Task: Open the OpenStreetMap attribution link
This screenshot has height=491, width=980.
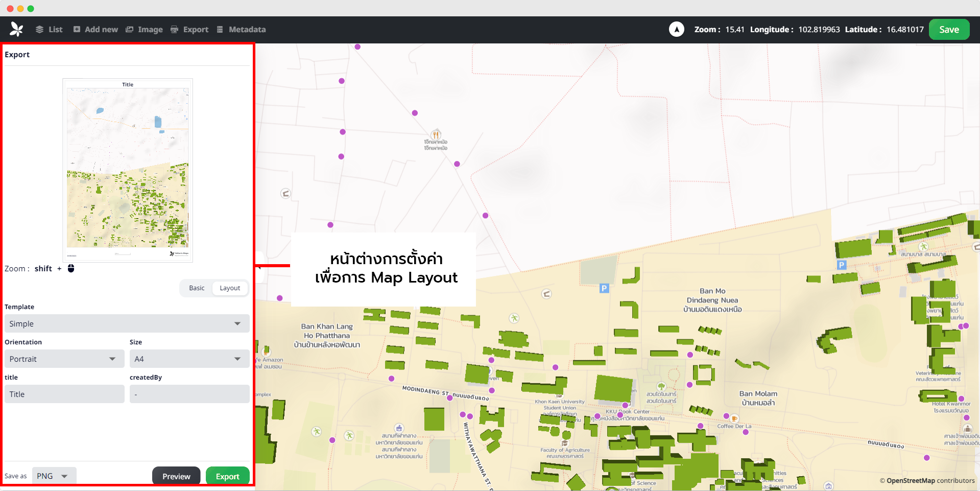Action: click(x=911, y=481)
